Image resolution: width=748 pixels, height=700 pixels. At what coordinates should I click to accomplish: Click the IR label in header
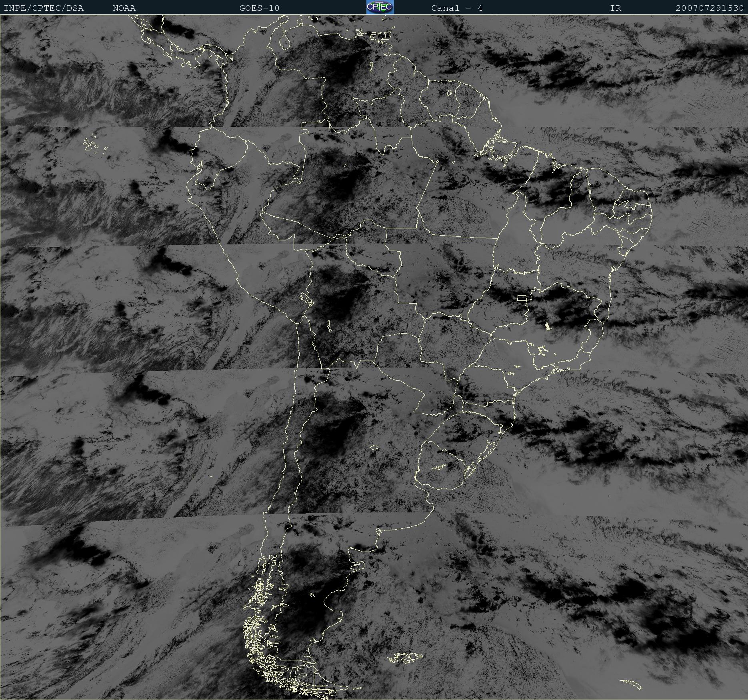616,8
